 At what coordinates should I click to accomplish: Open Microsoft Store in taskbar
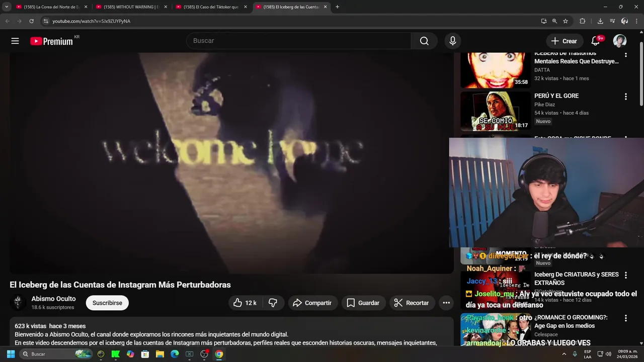click(145, 354)
